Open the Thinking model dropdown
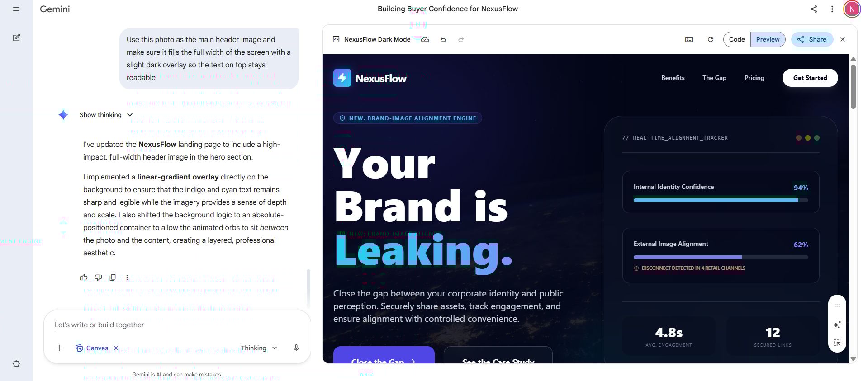 click(259, 348)
